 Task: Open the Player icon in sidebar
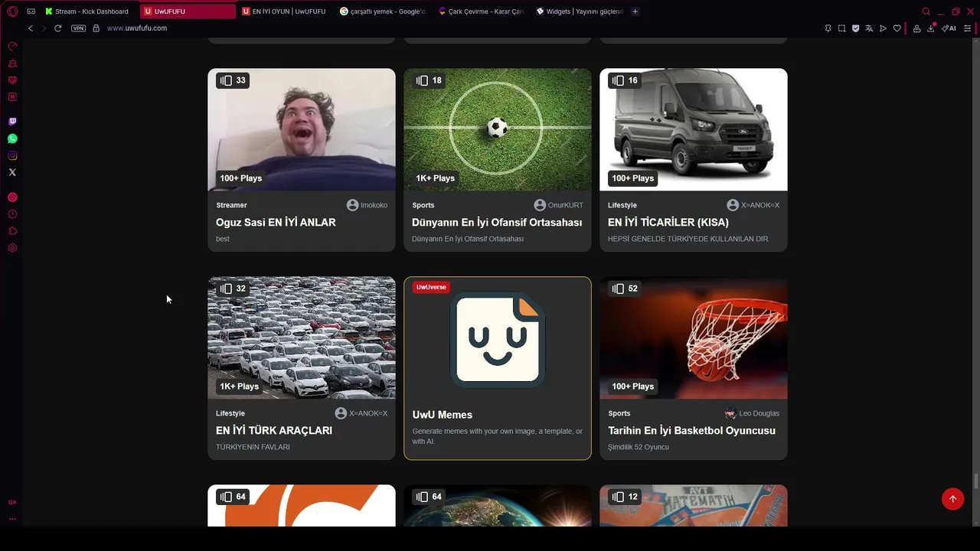pos(12,197)
